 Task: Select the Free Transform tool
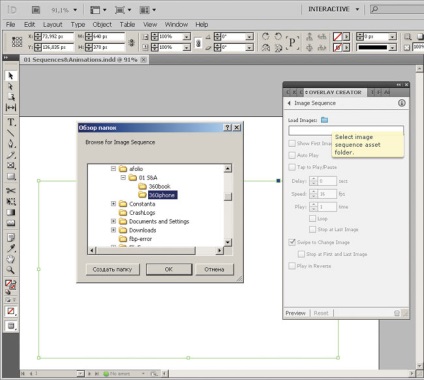[11, 201]
